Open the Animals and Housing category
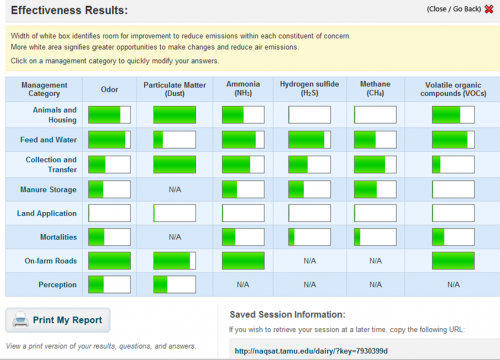Viewport: 500px width, 360px height. 54,115
